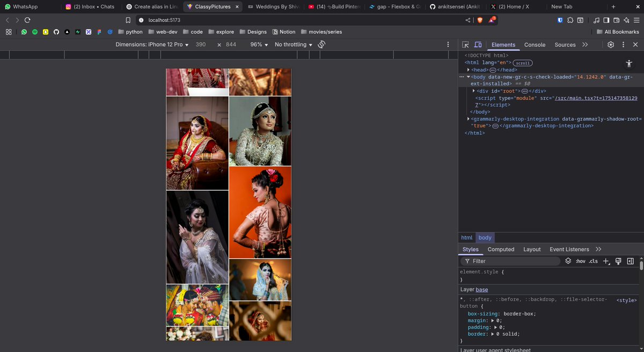Open the Bitwarden extension icon

560,20
